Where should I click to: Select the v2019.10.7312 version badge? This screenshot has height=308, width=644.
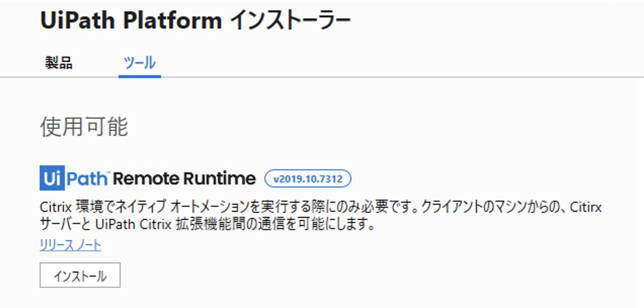point(308,178)
